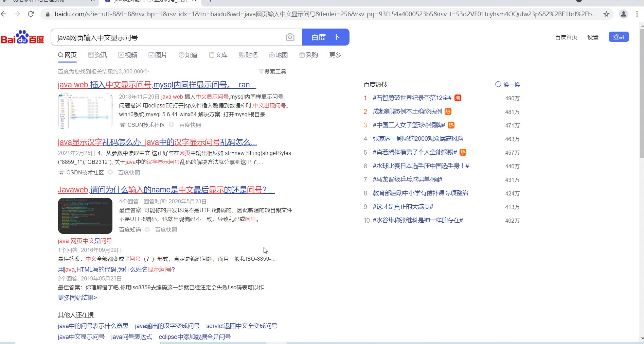Click 热 badge beside 中国三人女子篮球夺铜牌

[x=451, y=125]
